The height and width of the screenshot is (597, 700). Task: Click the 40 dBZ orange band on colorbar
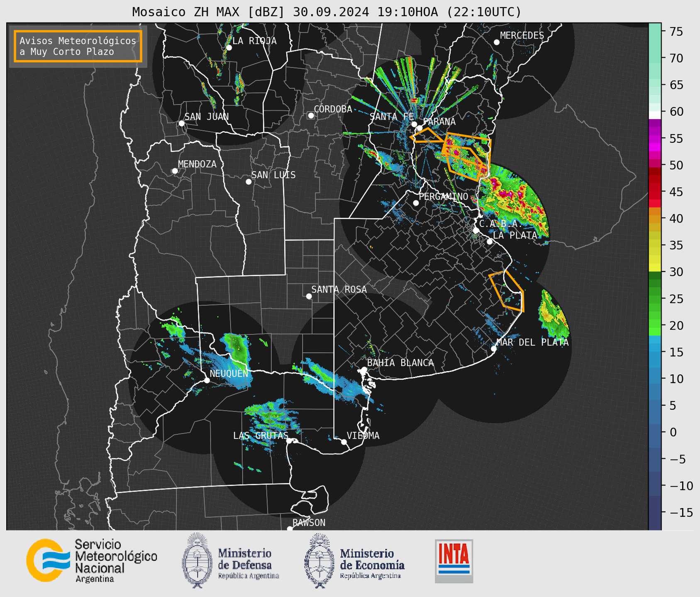655,218
